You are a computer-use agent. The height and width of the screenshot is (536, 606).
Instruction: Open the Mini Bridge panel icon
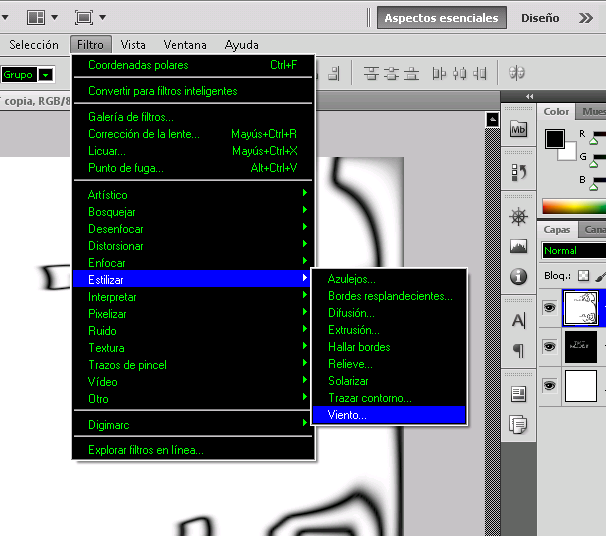(518, 129)
